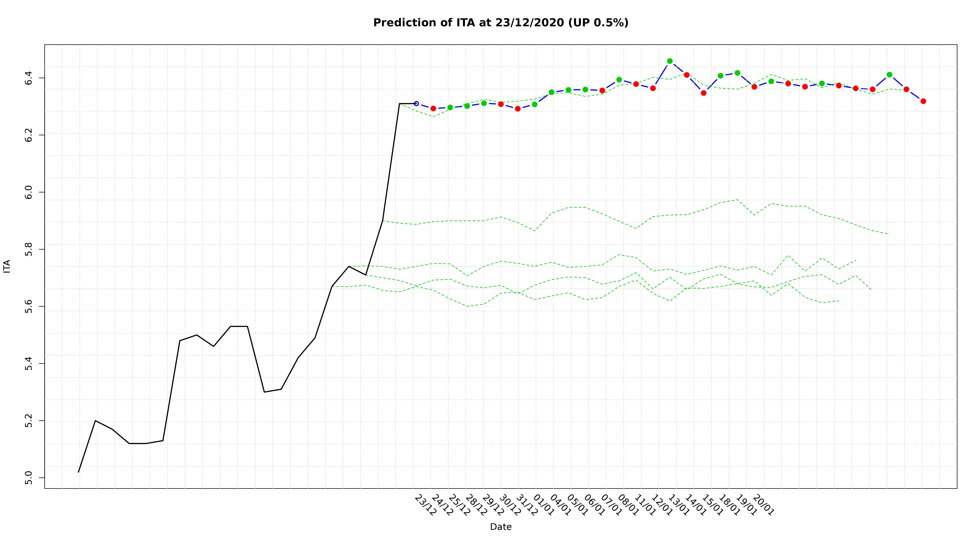Click the rightmost green dot on the blue line
The height and width of the screenshot is (544, 980).
click(x=889, y=75)
